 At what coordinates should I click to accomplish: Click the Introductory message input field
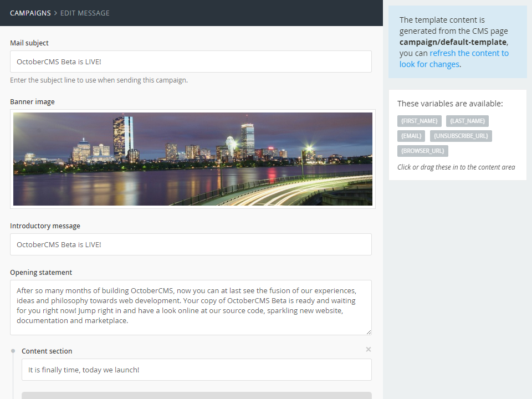pos(191,244)
